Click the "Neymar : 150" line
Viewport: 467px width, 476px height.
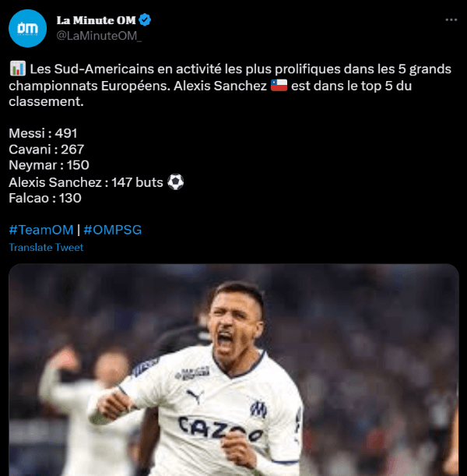pos(49,165)
